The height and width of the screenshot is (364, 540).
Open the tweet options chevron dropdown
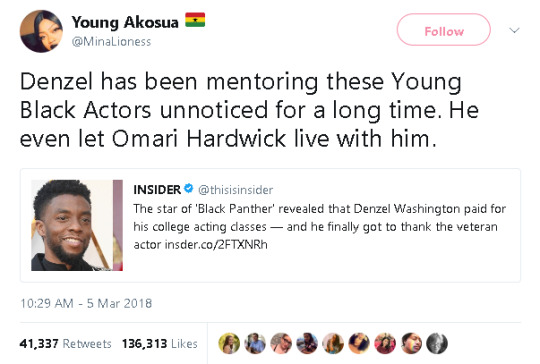point(514,30)
